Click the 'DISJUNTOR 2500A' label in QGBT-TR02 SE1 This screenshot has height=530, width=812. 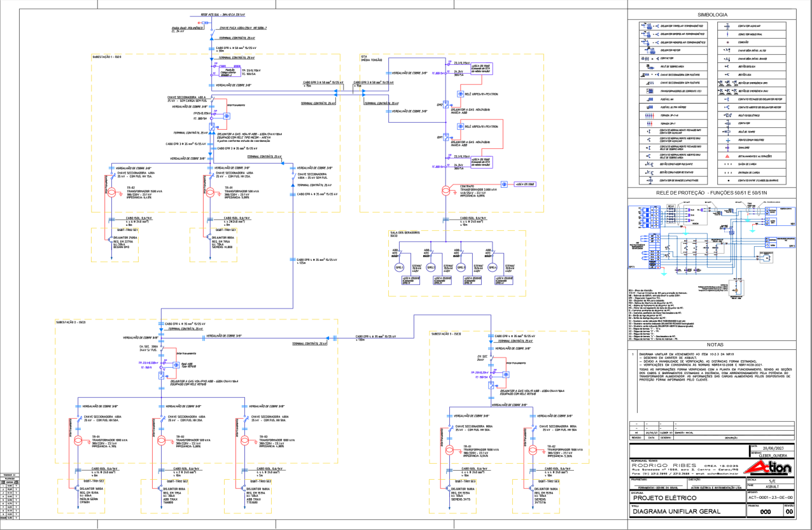pyautogui.click(x=124, y=236)
